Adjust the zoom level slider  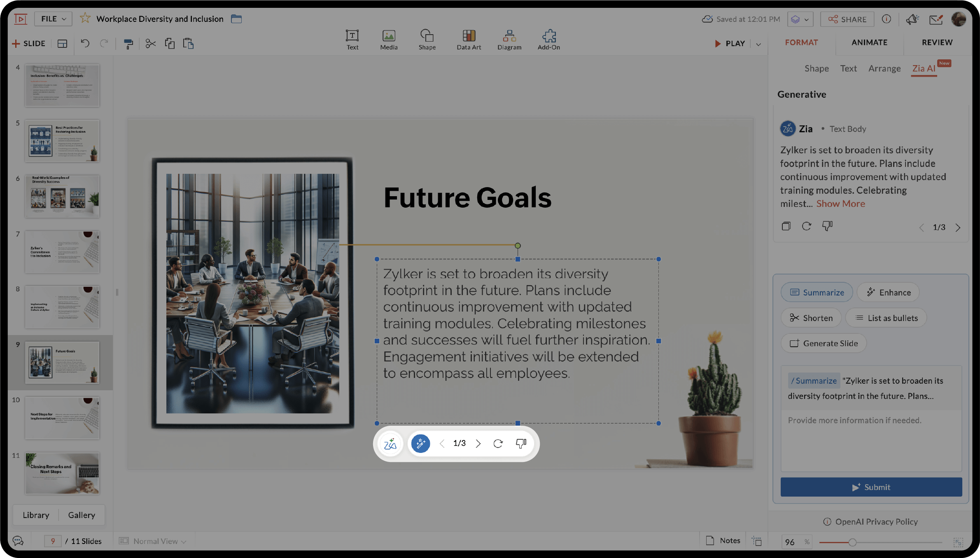852,542
